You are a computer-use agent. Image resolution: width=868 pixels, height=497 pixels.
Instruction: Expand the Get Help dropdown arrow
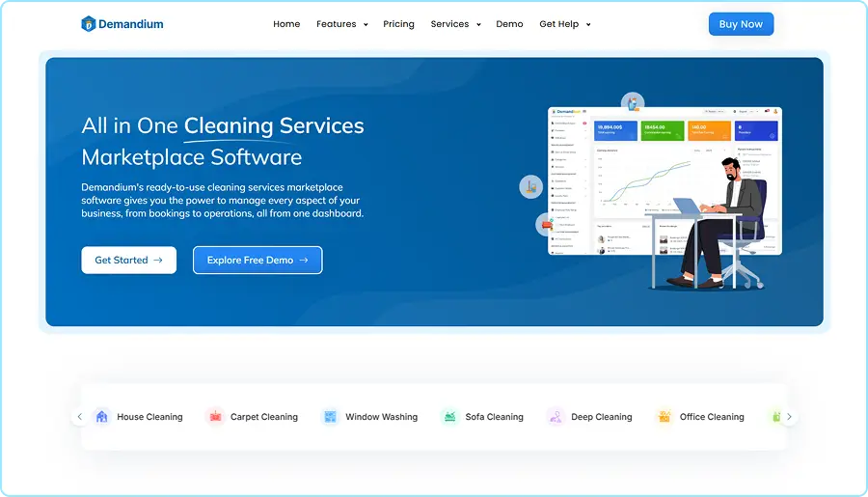click(x=588, y=24)
